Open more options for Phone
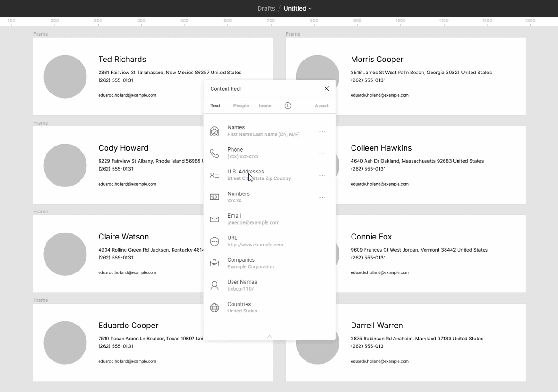The image size is (558, 392). click(322, 153)
